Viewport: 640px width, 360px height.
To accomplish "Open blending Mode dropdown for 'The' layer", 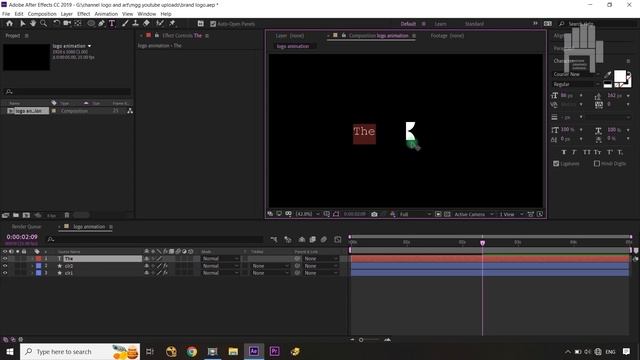I will 220,259.
